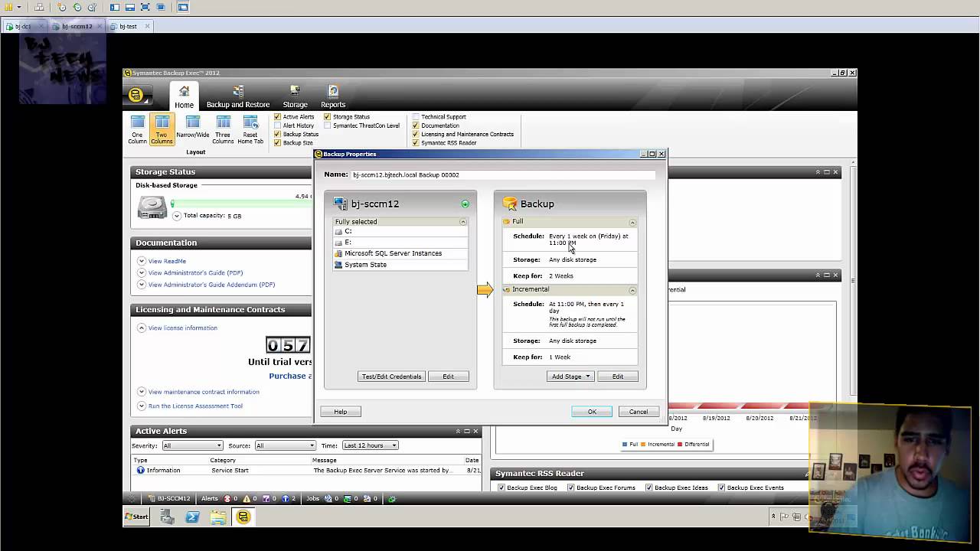Viewport: 980px width, 551px height.
Task: Click the Start button
Action: (x=137, y=517)
